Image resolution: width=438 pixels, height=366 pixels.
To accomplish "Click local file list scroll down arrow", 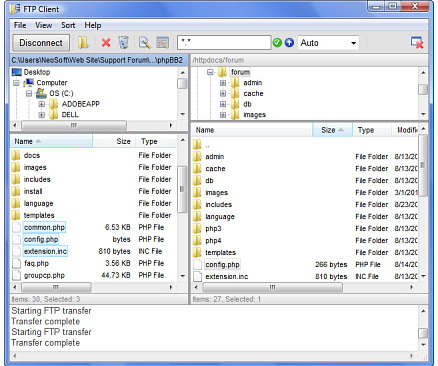I will 182,276.
